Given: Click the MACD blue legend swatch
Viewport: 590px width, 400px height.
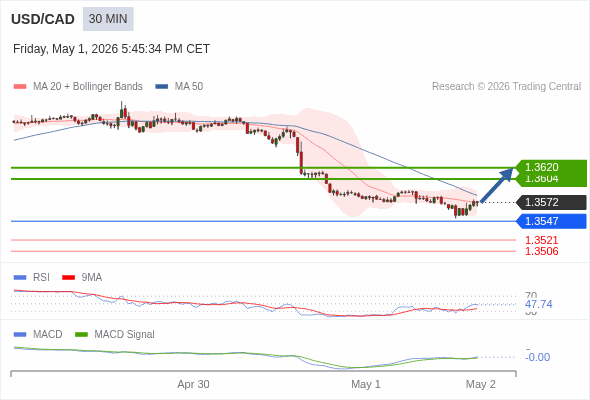Looking at the screenshot, I should coord(20,335).
